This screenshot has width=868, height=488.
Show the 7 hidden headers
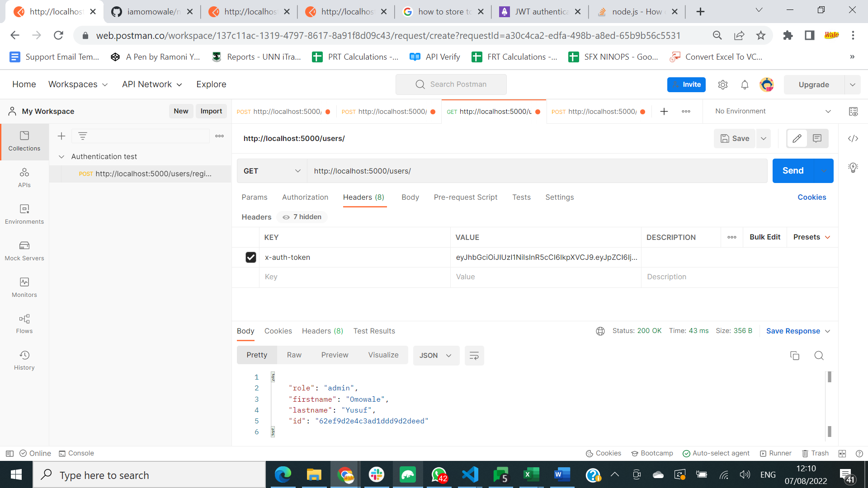pyautogui.click(x=302, y=217)
